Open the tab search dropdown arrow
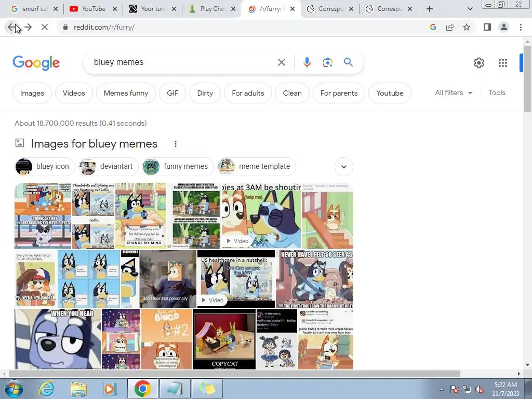 pyautogui.click(x=470, y=9)
